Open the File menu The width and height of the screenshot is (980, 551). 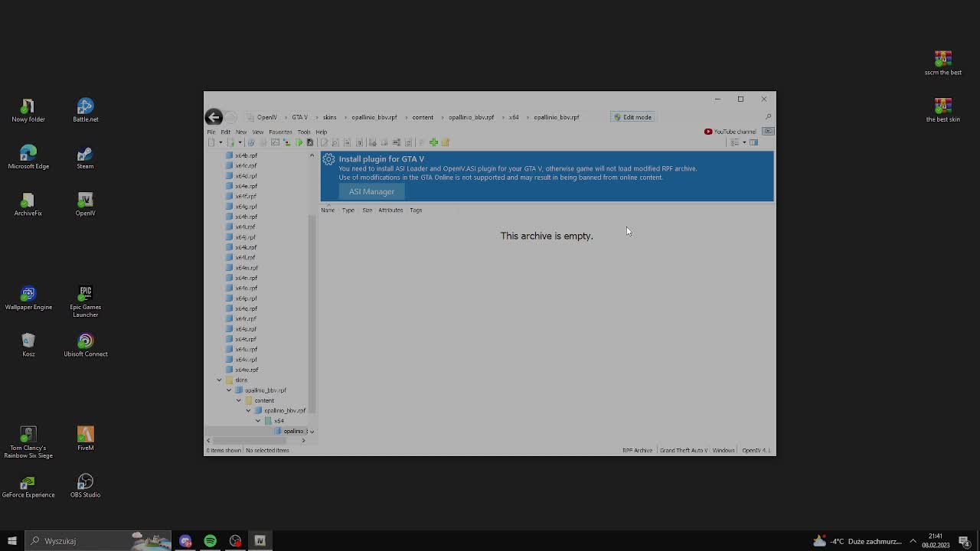[211, 132]
